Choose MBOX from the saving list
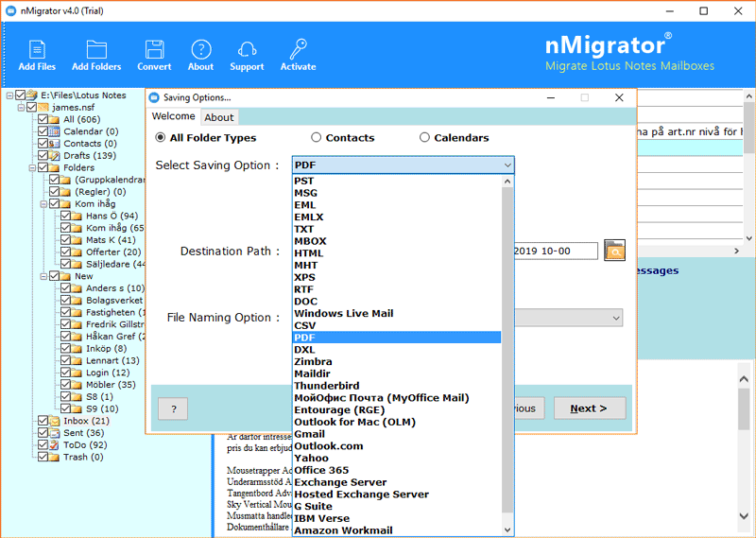The image size is (756, 538). pyautogui.click(x=397, y=241)
